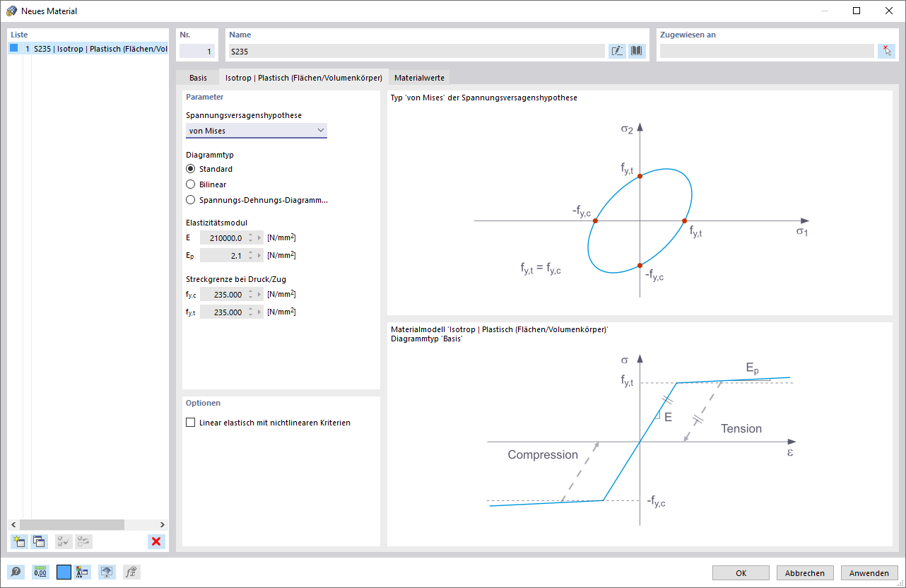Click the stepper arrows of the E value
906x588 pixels.
tap(250, 238)
